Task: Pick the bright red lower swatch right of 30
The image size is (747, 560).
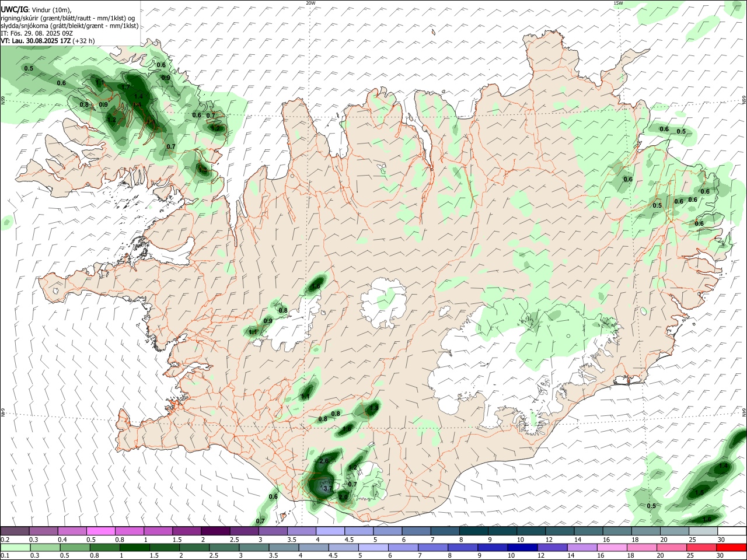Action: pyautogui.click(x=731, y=547)
